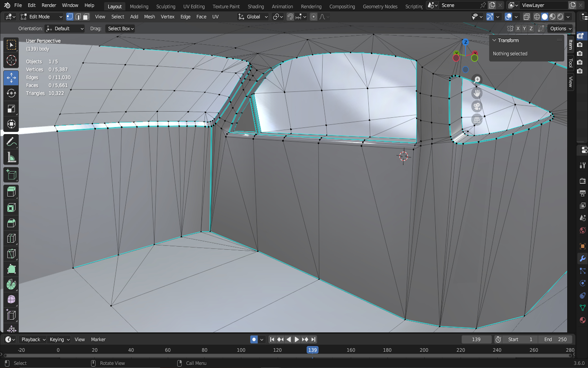Viewport: 588px width, 368px height.
Task: Choose the Scale tool
Action: tap(11, 109)
